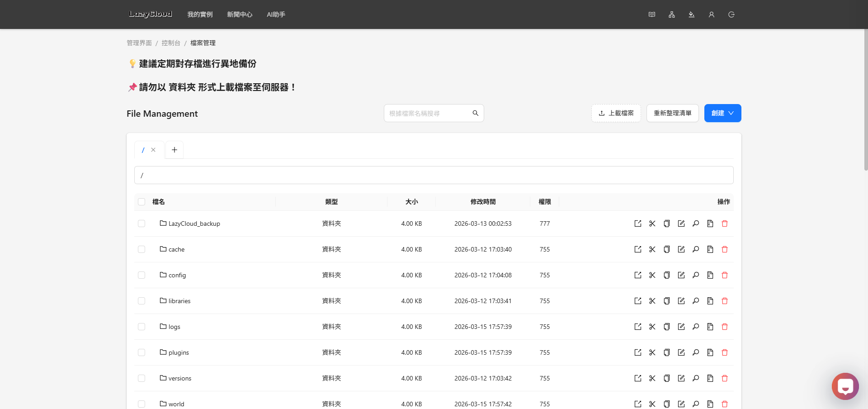Delete the cache folder using trash icon

pos(725,249)
